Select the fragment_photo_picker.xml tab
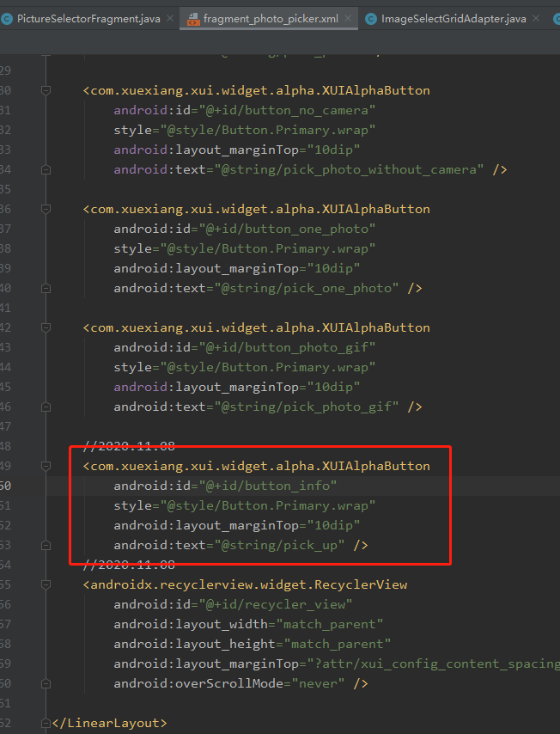560x734 pixels. click(x=269, y=19)
